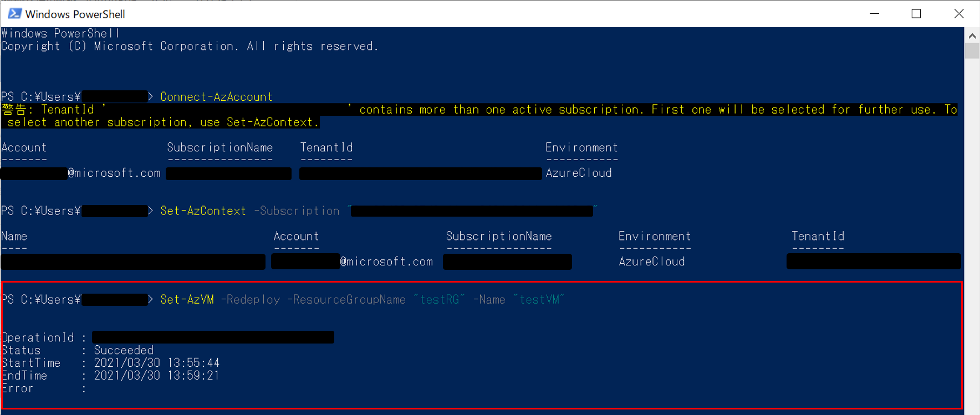Maximize the Windows PowerShell window
The image size is (980, 415).
[x=916, y=13]
